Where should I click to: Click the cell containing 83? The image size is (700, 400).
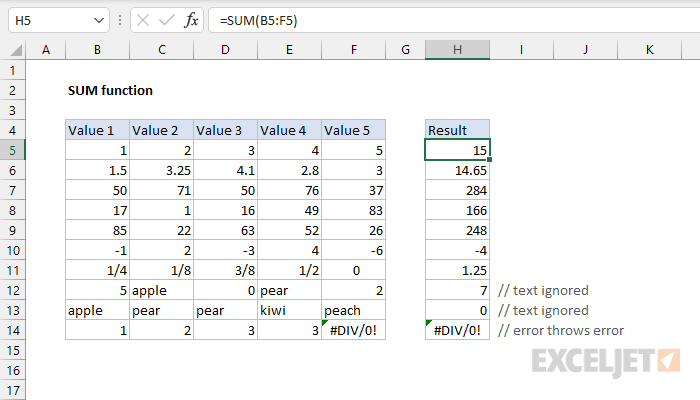pyautogui.click(x=354, y=211)
